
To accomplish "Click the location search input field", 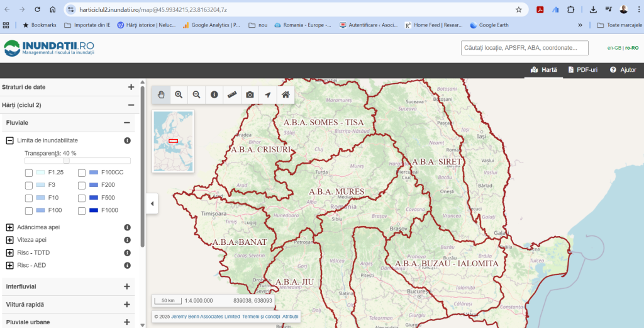I will (x=524, y=48).
